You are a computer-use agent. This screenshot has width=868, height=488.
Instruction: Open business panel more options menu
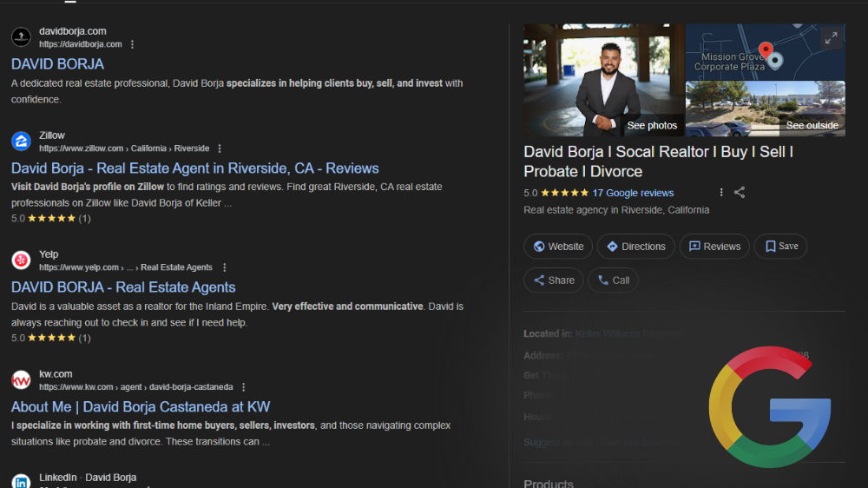coord(721,193)
